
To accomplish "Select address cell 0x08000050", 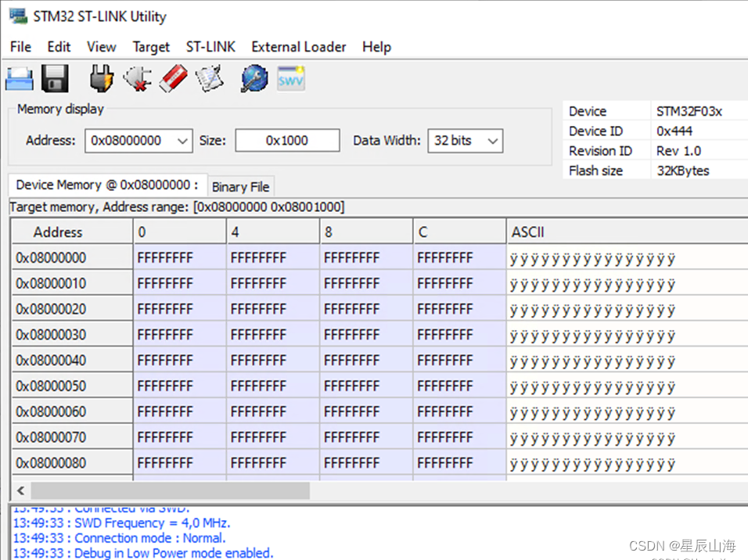I will [x=71, y=386].
